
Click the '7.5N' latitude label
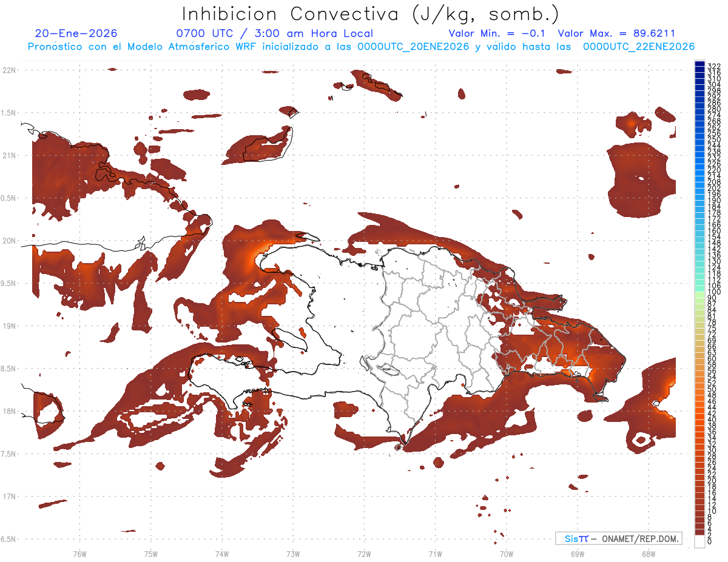[x=9, y=454]
